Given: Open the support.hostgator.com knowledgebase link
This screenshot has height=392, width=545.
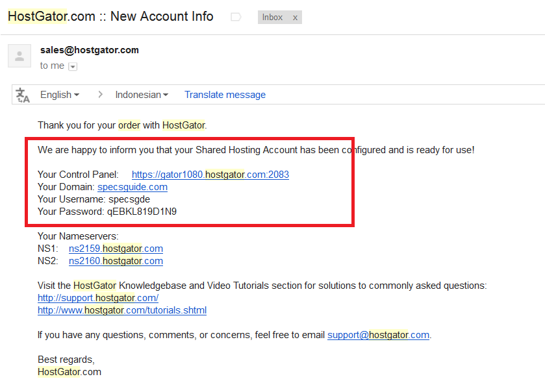Looking at the screenshot, I should [98, 298].
